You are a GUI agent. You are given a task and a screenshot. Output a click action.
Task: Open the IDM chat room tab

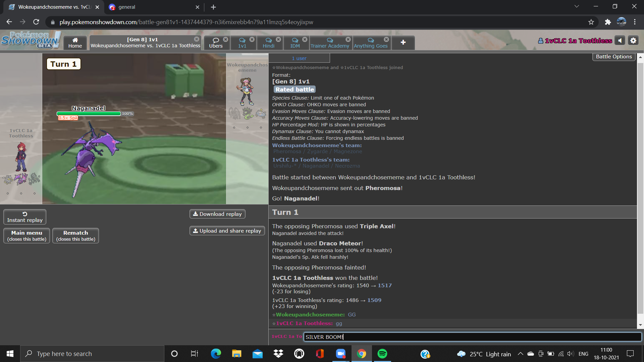(x=295, y=43)
